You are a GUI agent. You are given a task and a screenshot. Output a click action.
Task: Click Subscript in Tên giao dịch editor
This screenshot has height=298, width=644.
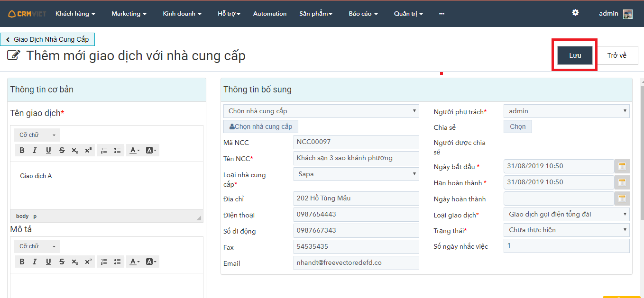(x=75, y=150)
